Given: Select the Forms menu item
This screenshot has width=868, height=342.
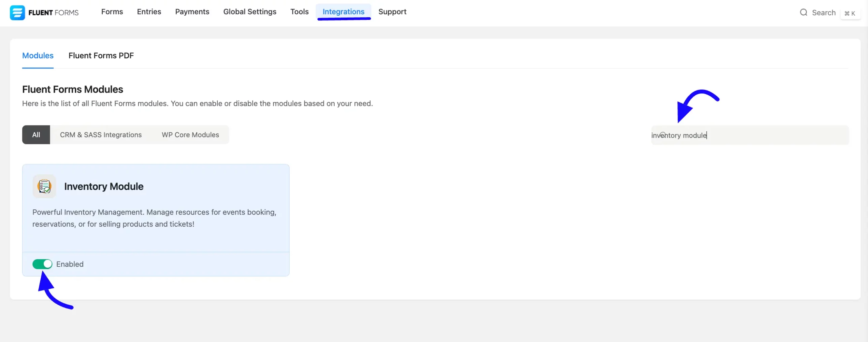Looking at the screenshot, I should pyautogui.click(x=112, y=12).
